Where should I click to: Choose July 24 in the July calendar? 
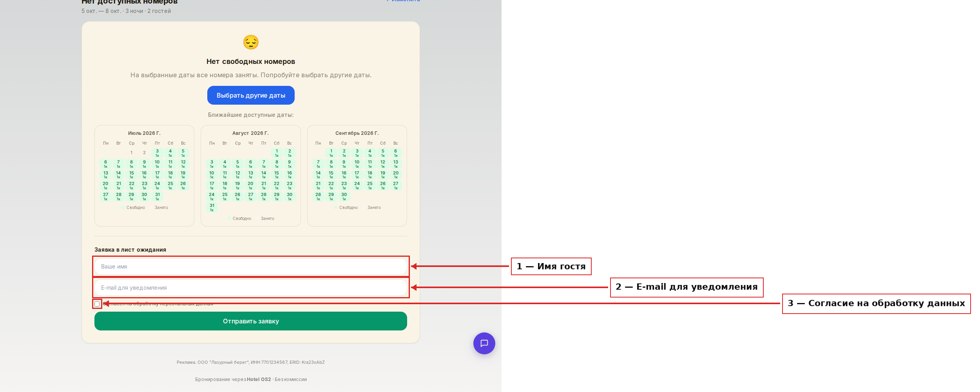157,185
